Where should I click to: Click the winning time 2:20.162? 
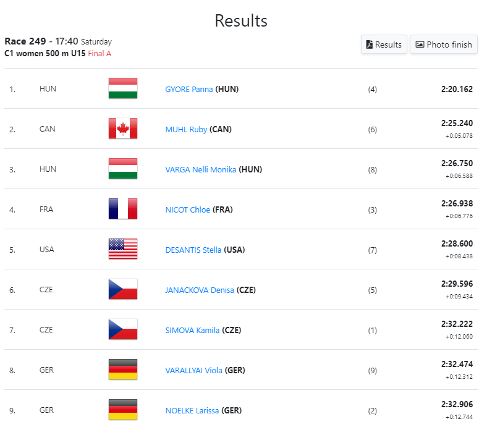(457, 89)
